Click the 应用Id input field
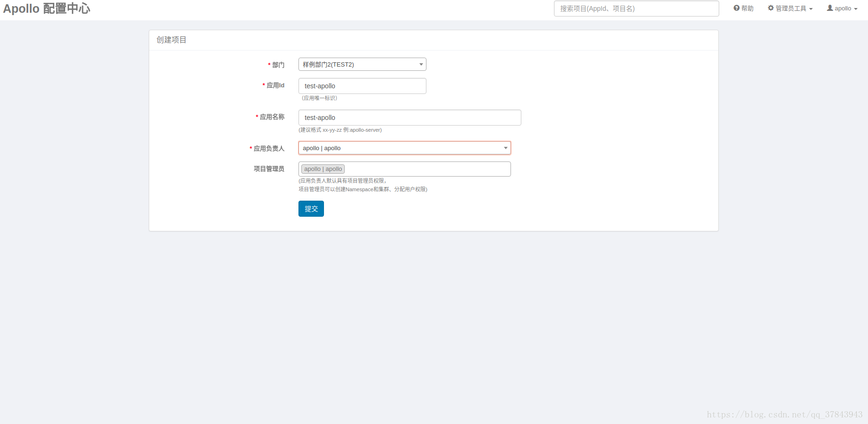The width and height of the screenshot is (868, 424). coord(362,86)
